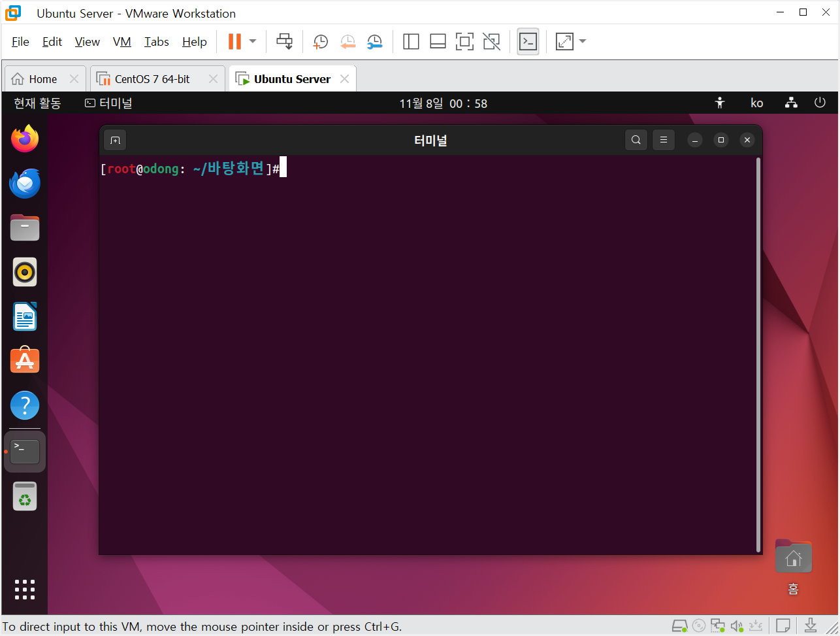The image size is (840, 636).
Task: Maximize the terminal window
Action: [x=721, y=140]
